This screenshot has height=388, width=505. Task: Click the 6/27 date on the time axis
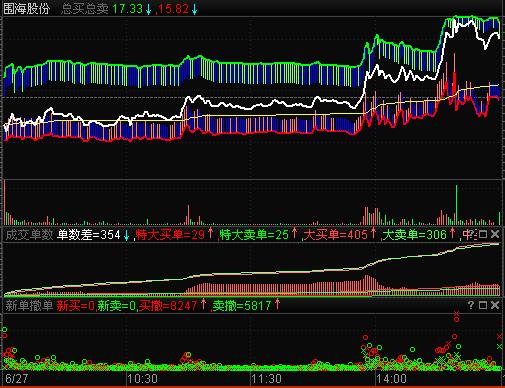point(17,379)
